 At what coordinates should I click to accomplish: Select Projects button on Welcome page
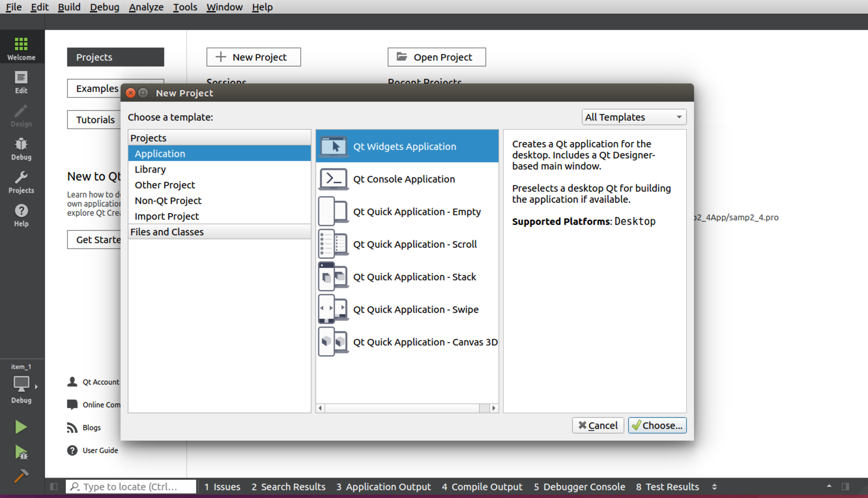point(116,57)
